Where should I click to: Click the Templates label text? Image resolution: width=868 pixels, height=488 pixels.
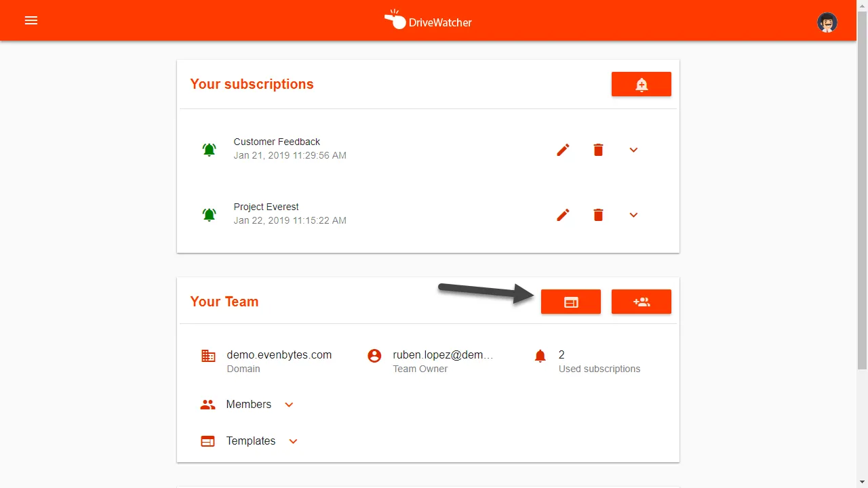tap(251, 441)
